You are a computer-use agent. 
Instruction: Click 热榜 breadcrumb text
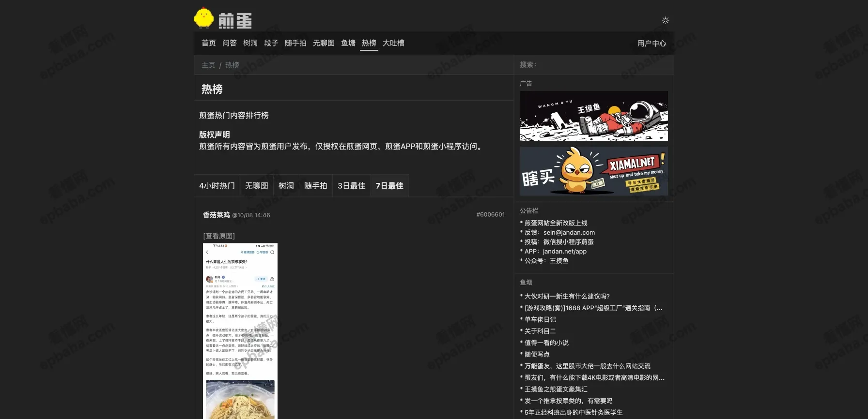coord(232,65)
